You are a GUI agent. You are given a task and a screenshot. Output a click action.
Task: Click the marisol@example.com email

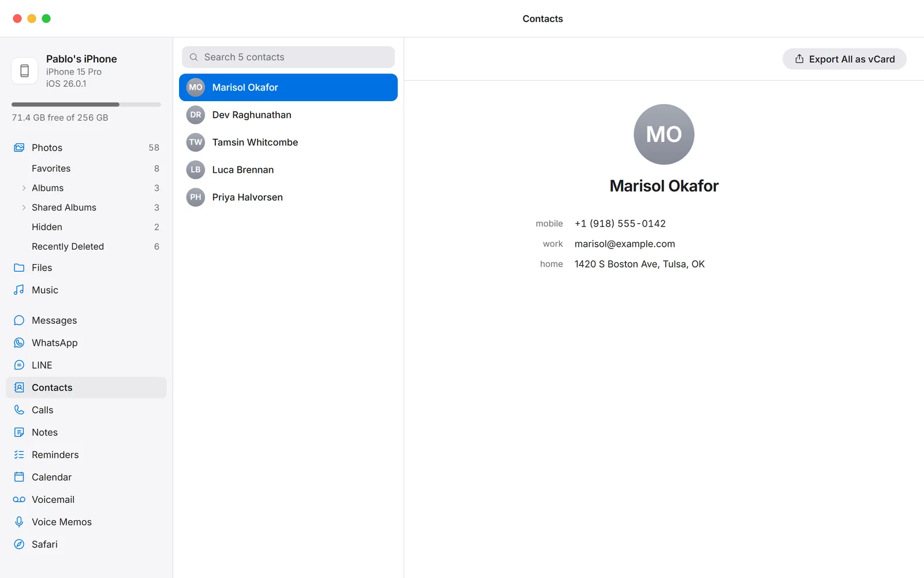(624, 244)
